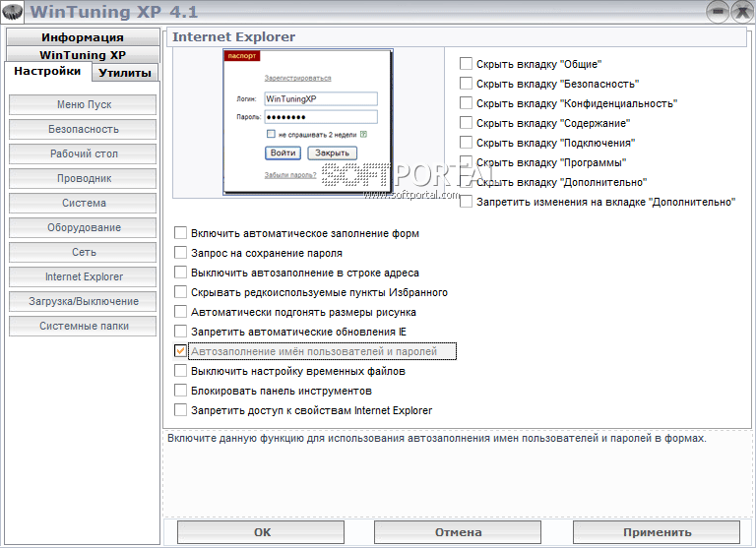Click the WinTuning XP logo icon

coord(13,12)
